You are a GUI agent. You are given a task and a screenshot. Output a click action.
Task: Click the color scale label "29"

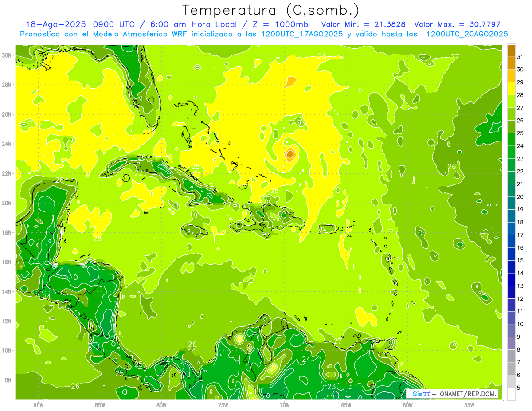coord(520,82)
